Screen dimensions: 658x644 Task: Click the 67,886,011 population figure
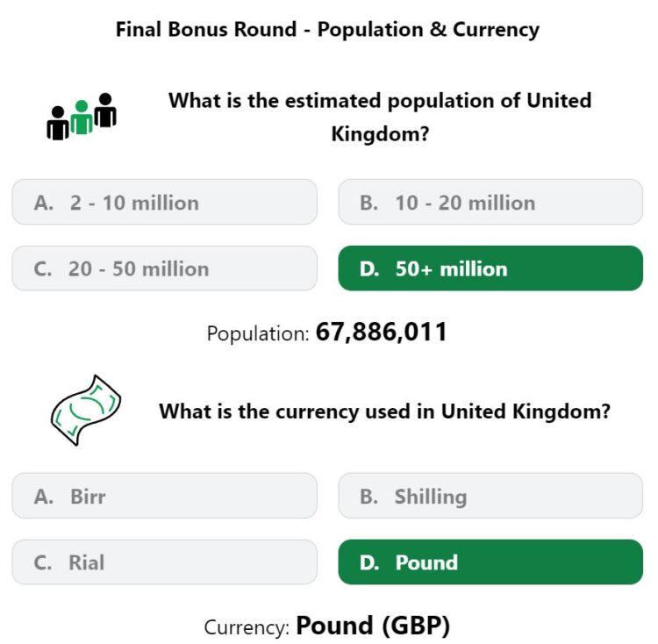pos(381,332)
